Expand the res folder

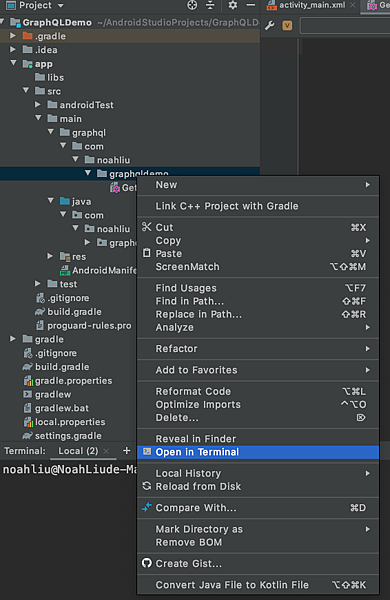(50, 256)
